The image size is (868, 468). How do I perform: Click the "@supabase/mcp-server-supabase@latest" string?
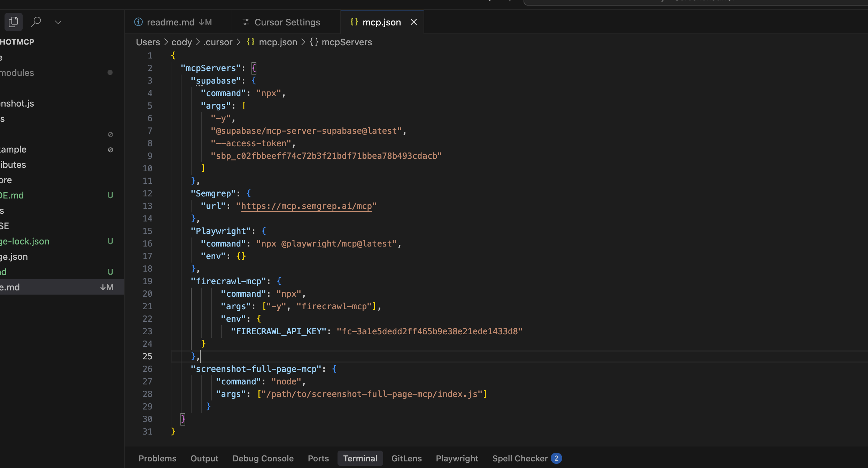tap(307, 131)
